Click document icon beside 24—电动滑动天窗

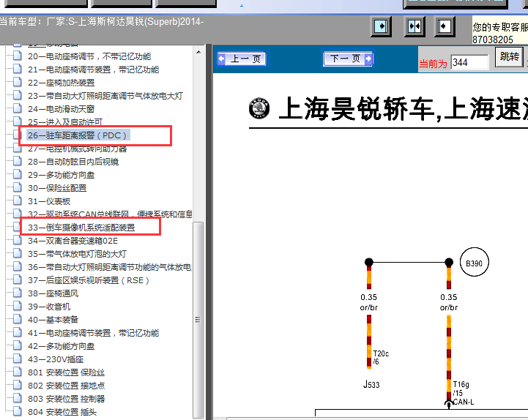click(17, 108)
